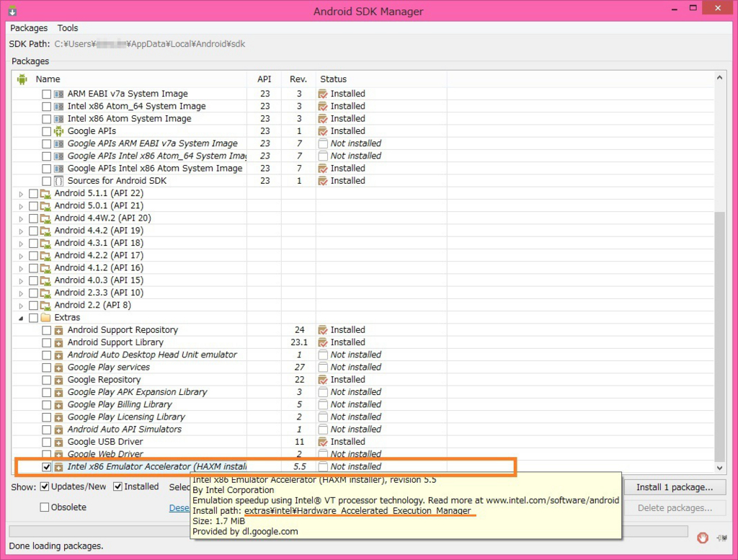Screen dimensions: 738x560
Task: Check the Extras group checkbox
Action: (x=33, y=318)
